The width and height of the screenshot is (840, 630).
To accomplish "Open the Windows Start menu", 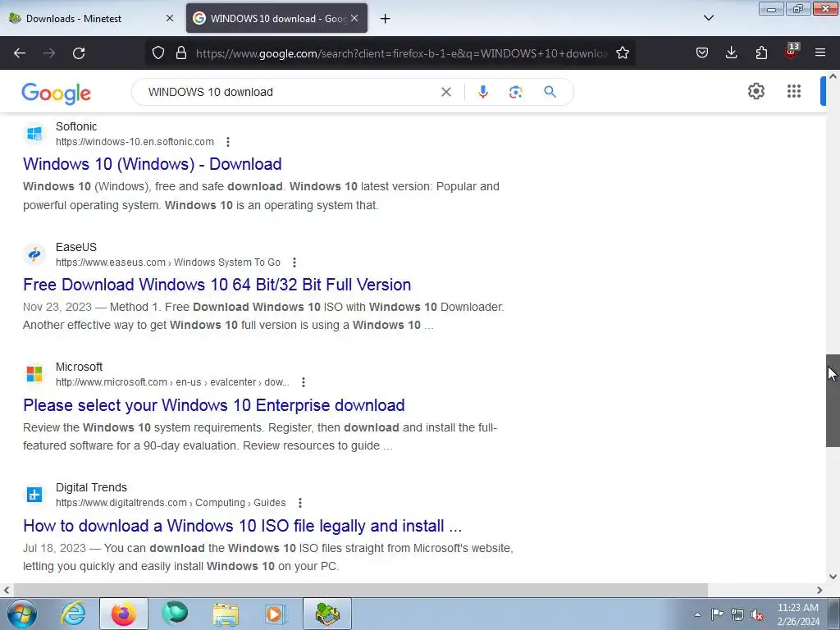I will tap(22, 614).
